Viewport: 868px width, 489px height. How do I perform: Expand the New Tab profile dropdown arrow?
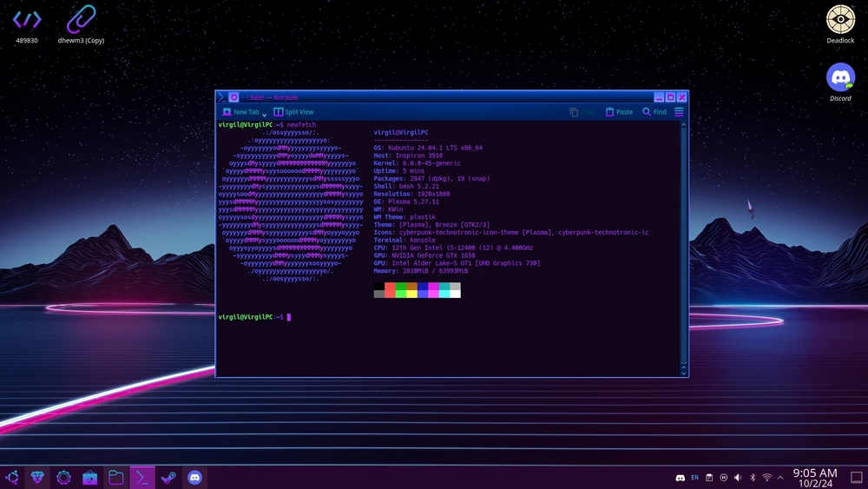click(265, 114)
